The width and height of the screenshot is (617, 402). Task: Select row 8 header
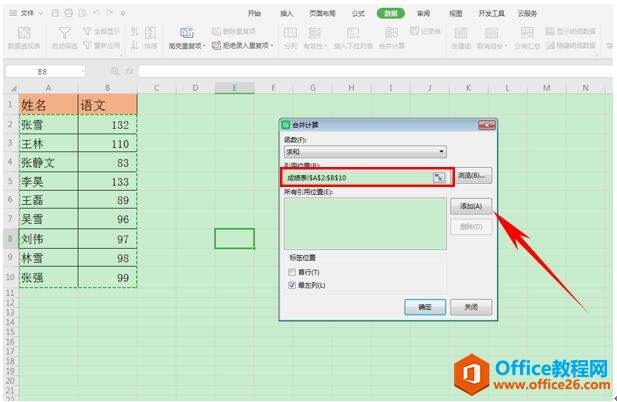[11, 238]
